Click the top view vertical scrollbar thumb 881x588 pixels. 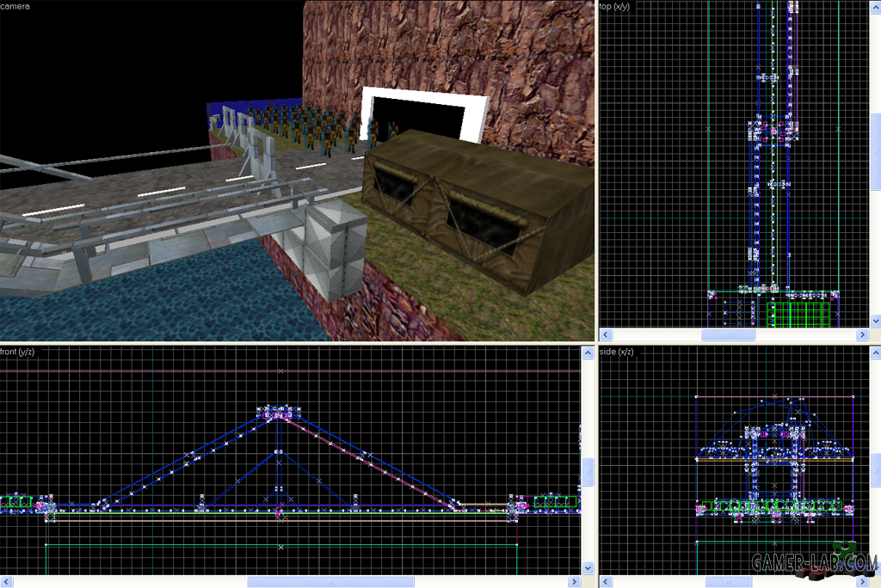click(x=875, y=151)
